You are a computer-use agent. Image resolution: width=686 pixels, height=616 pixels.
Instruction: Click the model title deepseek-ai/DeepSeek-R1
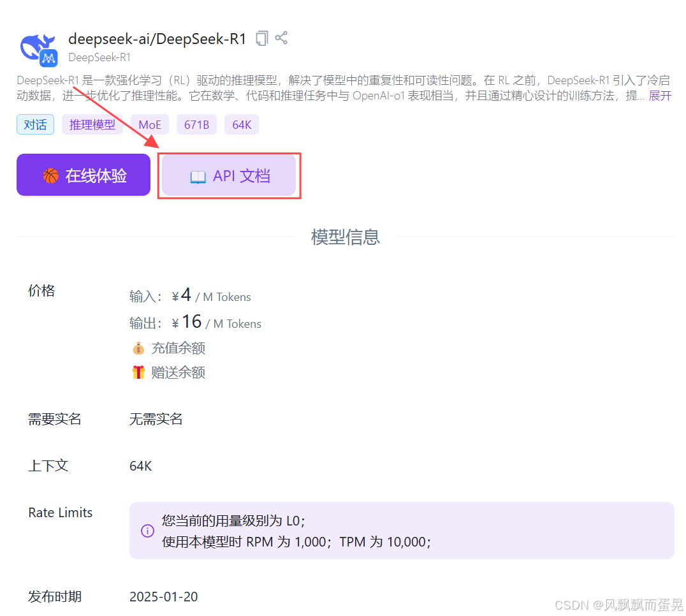click(x=157, y=39)
